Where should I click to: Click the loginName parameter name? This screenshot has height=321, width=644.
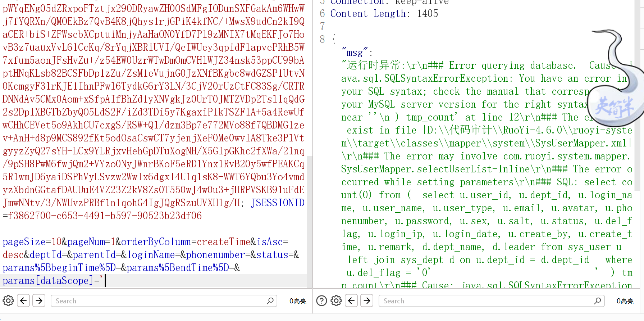click(151, 255)
